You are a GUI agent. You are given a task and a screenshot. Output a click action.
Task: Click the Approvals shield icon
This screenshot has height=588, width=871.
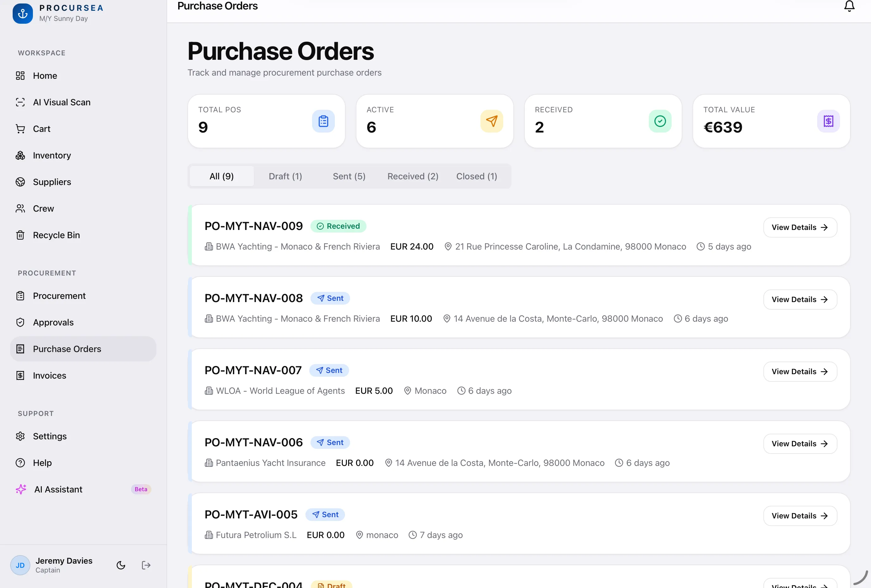pyautogui.click(x=20, y=322)
